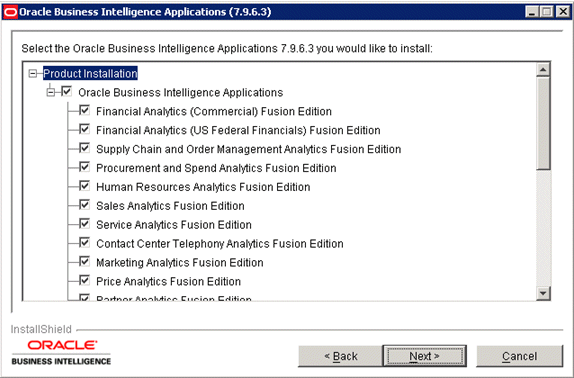Viewport: 574px width, 378px height.
Task: Click the scrollbar up arrow
Action: [543, 70]
